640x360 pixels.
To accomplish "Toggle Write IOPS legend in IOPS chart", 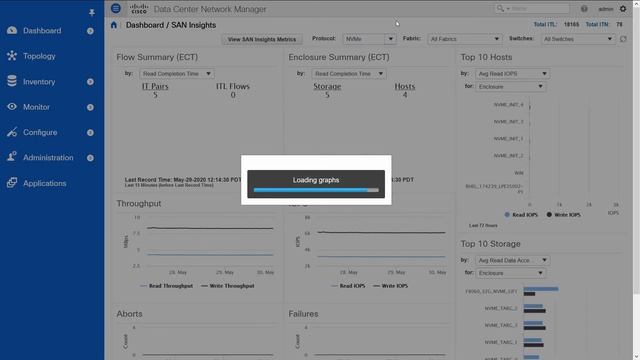I will point(391,286).
